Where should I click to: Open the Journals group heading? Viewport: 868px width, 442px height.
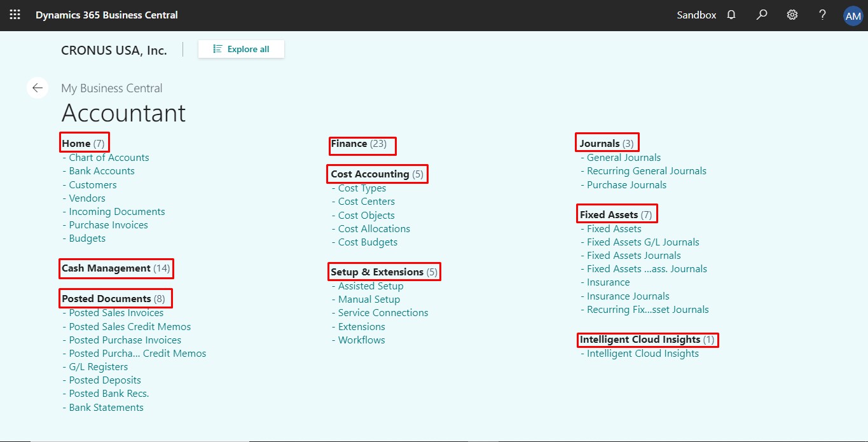607,143
